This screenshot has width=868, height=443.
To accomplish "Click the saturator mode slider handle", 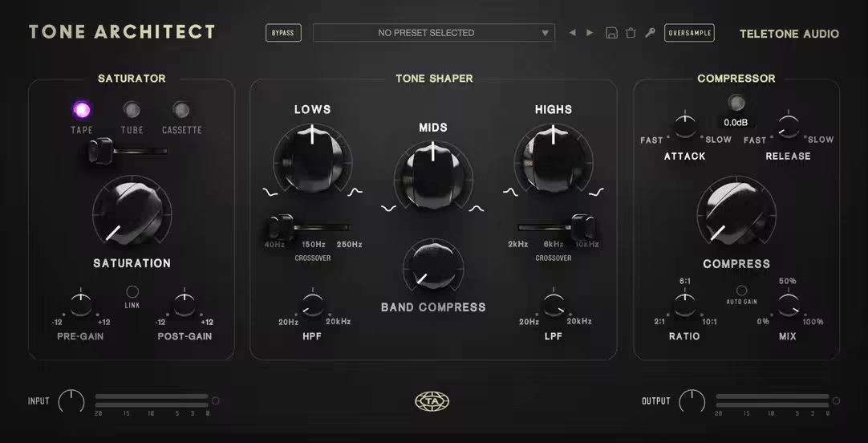I will pyautogui.click(x=100, y=151).
